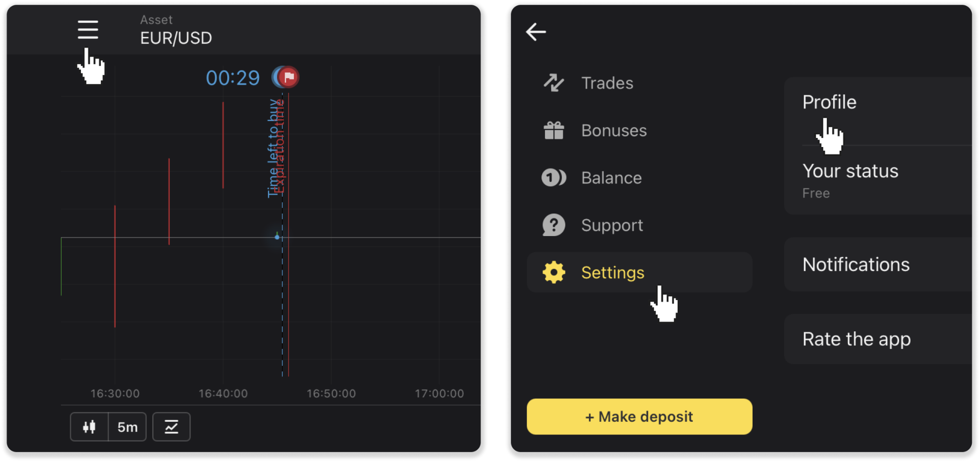Viewport: 980px width, 462px height.
Task: Select the candlestick chart type icon
Action: point(89,427)
